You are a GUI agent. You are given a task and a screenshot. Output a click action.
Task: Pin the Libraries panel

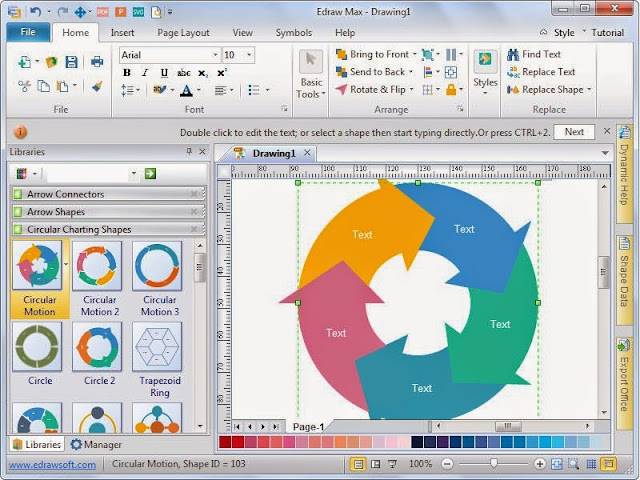pos(189,151)
